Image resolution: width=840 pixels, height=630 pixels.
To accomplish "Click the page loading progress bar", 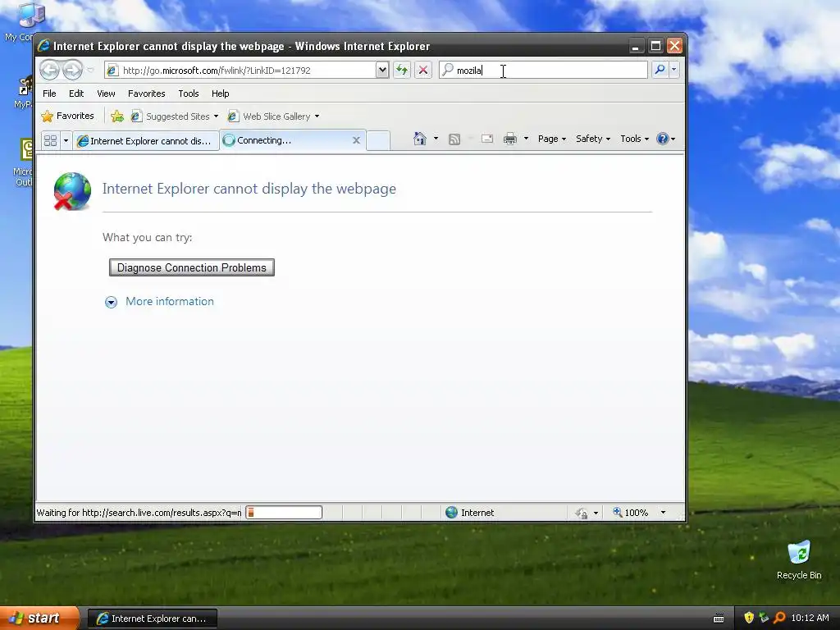I will click(284, 513).
